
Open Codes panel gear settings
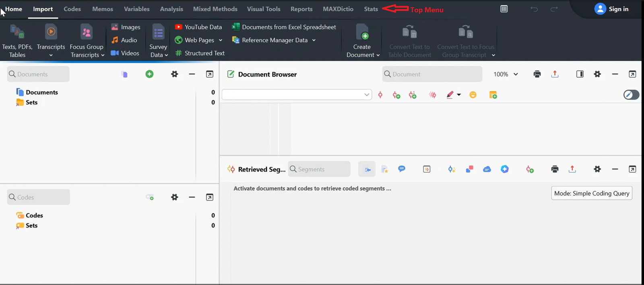[174, 197]
